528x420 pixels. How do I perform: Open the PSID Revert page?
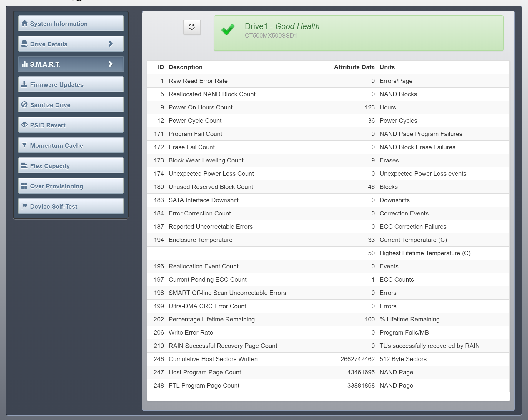tap(71, 125)
